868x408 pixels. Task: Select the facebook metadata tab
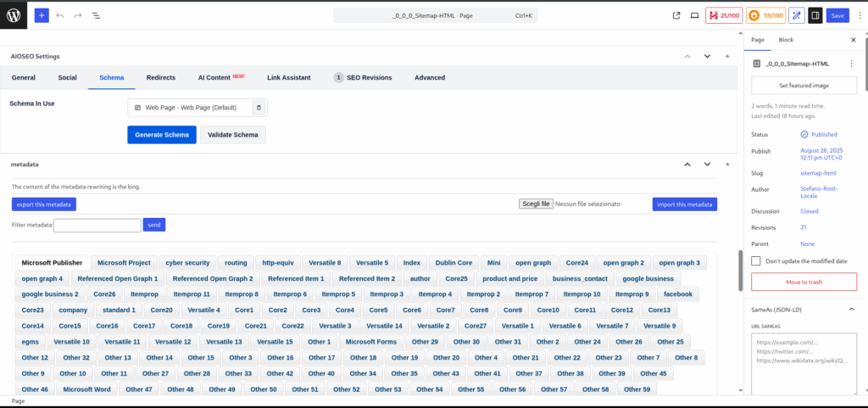pyautogui.click(x=678, y=294)
